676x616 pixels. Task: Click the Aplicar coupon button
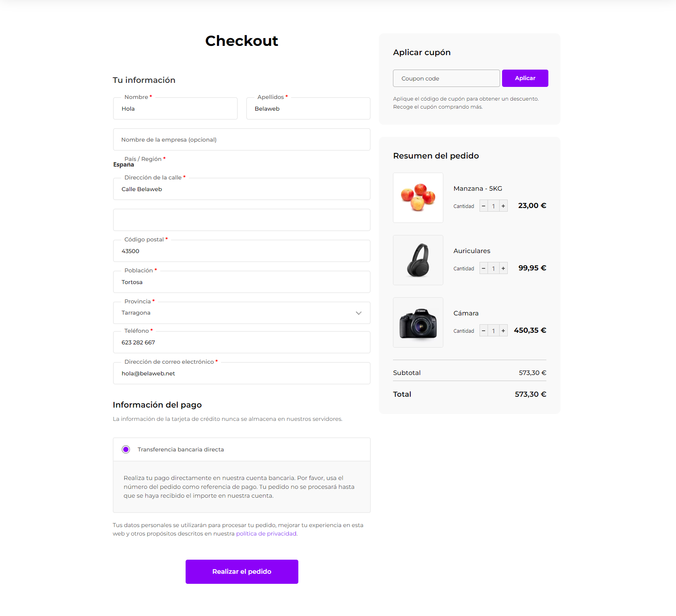tap(525, 78)
